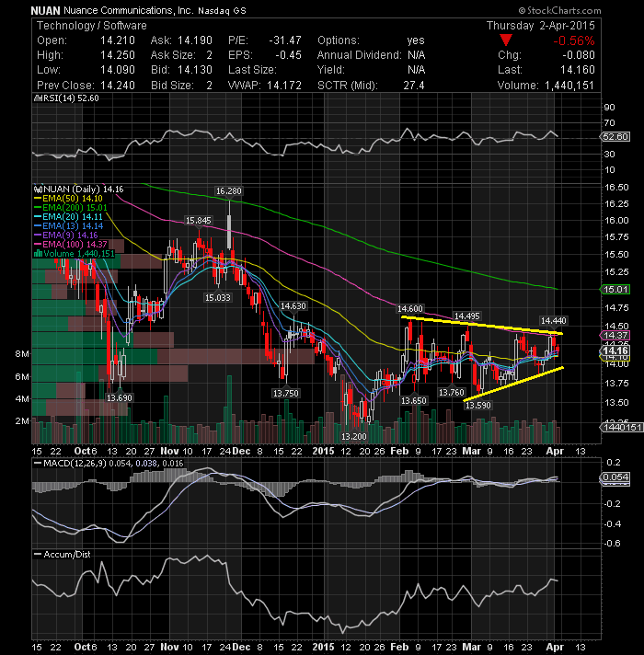Image resolution: width=644 pixels, height=655 pixels.
Task: Click the Volume 1,440,151 legend entry
Action: [75, 254]
